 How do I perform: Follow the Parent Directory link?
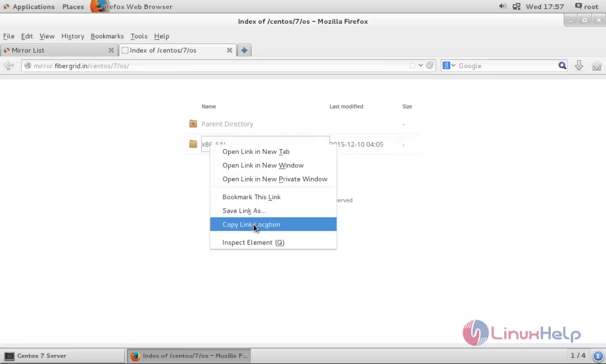227,124
